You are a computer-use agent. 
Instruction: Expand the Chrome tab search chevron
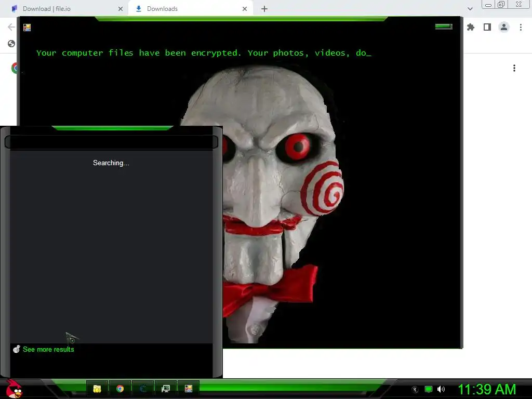pos(470,9)
